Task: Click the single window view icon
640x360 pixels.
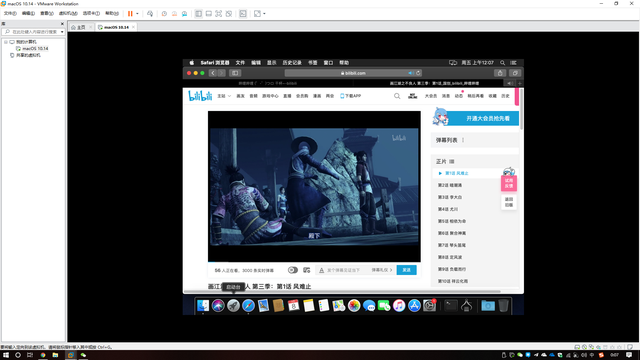Action: click(209, 13)
